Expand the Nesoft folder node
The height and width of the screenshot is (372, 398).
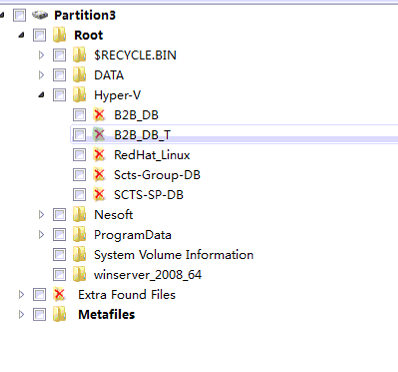[x=41, y=215]
